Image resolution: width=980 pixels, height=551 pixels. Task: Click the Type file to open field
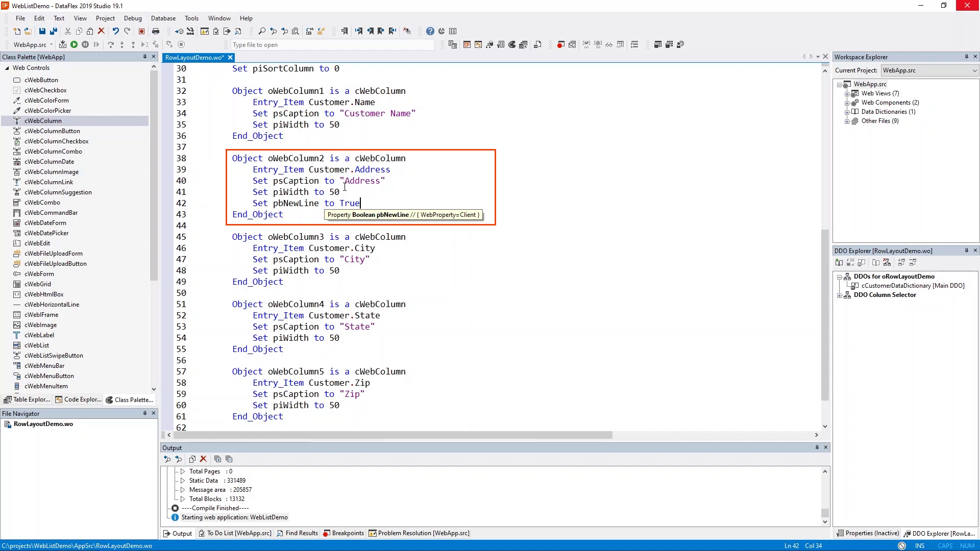pyautogui.click(x=332, y=45)
